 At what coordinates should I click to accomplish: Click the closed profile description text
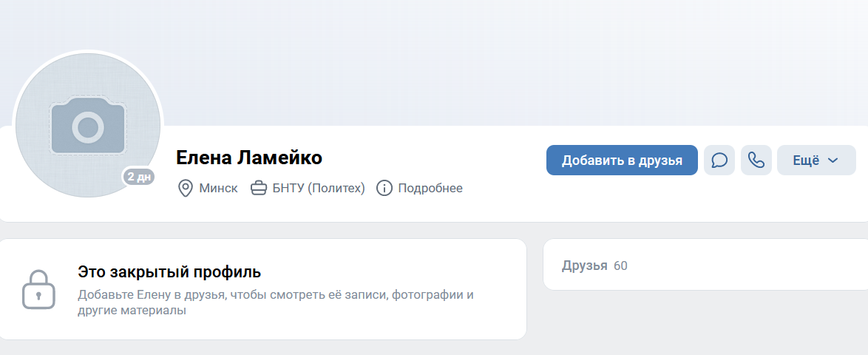(276, 302)
